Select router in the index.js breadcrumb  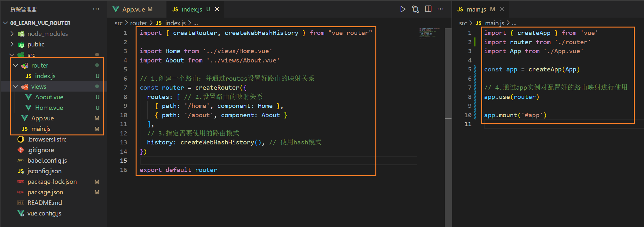point(138,23)
